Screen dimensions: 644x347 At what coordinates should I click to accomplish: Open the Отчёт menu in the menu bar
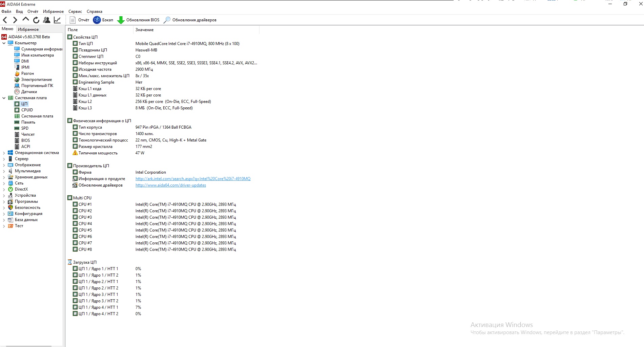[33, 12]
